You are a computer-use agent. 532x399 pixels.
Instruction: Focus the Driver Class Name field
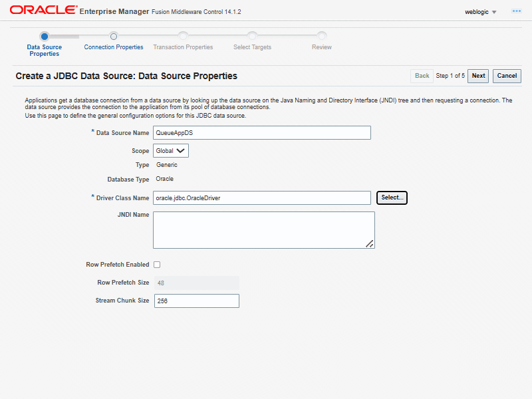[261, 198]
